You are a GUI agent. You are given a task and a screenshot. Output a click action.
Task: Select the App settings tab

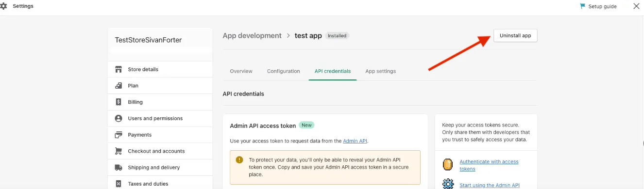click(x=381, y=71)
